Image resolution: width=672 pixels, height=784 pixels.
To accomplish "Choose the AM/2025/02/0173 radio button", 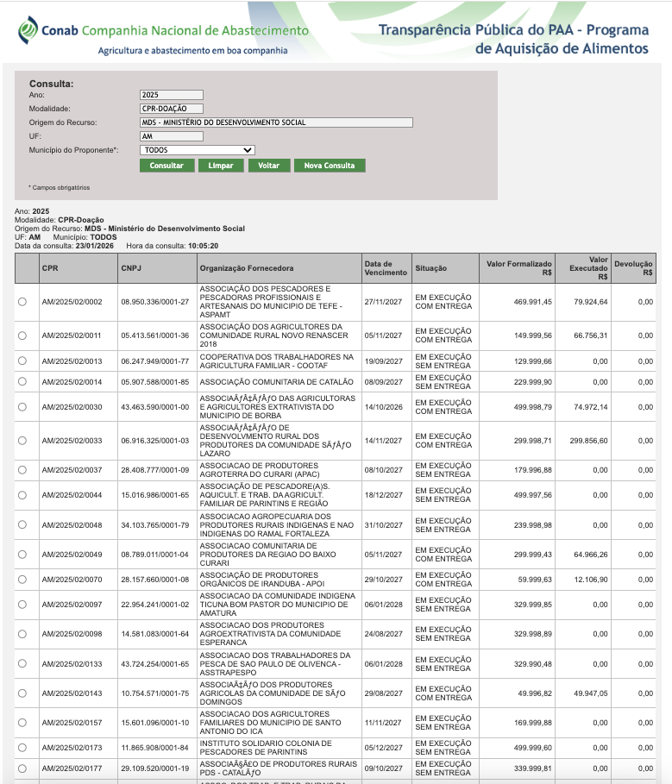I will (x=22, y=749).
